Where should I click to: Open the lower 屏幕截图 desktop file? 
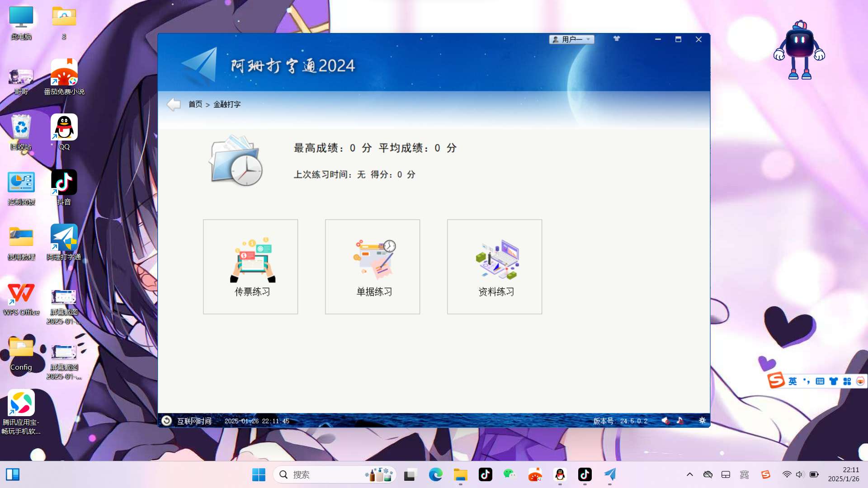pos(64,361)
